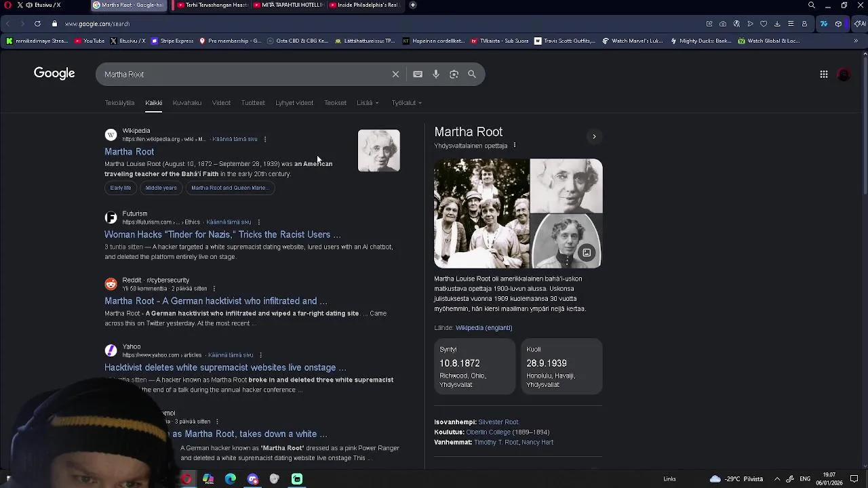The image size is (868, 488).
Task: Open Yahoo Hacktivist deletes white supremacist article
Action: 225,367
